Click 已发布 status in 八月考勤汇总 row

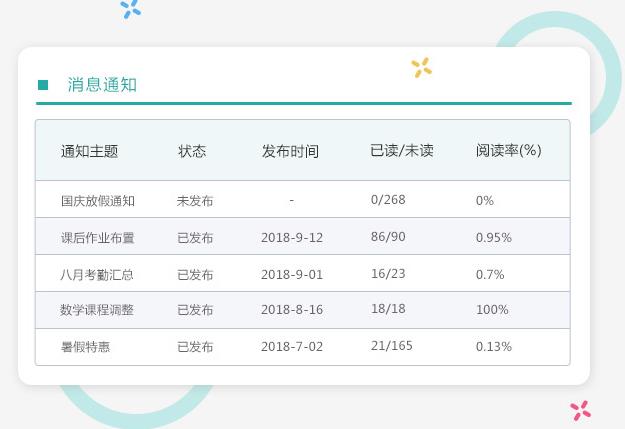tap(195, 275)
